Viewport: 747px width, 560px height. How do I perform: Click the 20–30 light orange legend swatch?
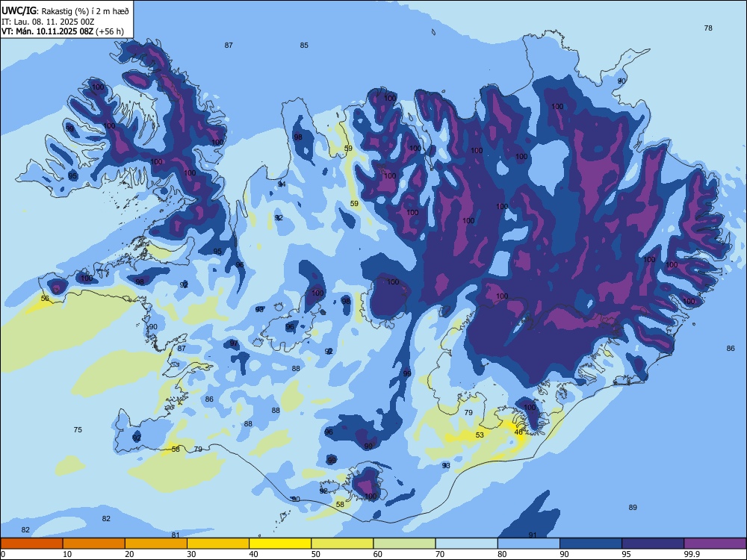tap(156, 544)
